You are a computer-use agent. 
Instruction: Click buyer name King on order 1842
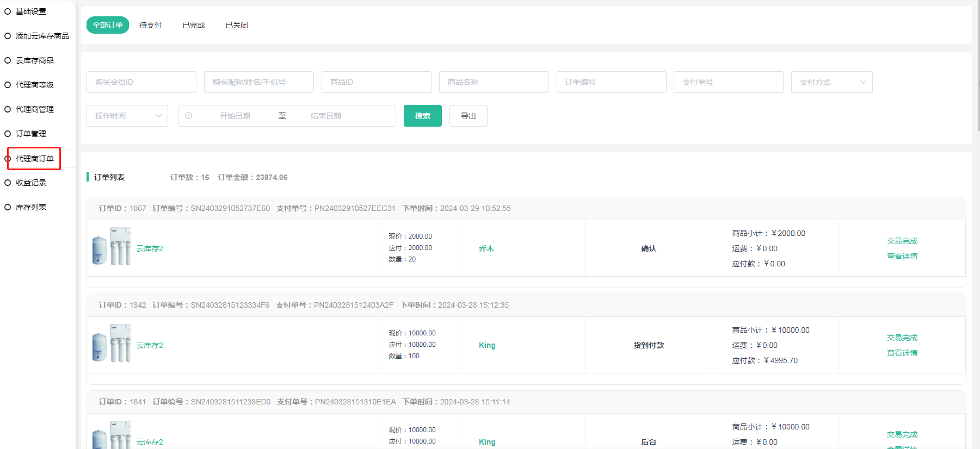487,345
